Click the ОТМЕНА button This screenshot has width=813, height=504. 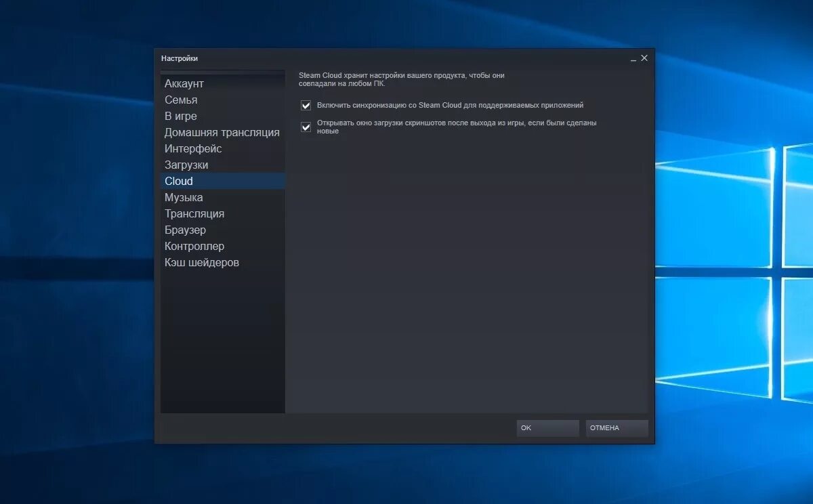tap(617, 428)
